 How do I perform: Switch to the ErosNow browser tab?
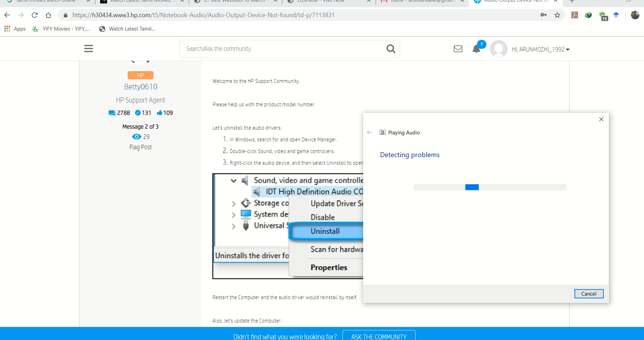[327, 1]
